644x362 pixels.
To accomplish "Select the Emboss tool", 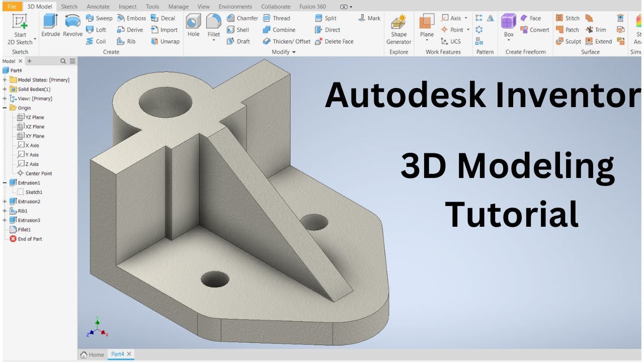I will [x=131, y=18].
